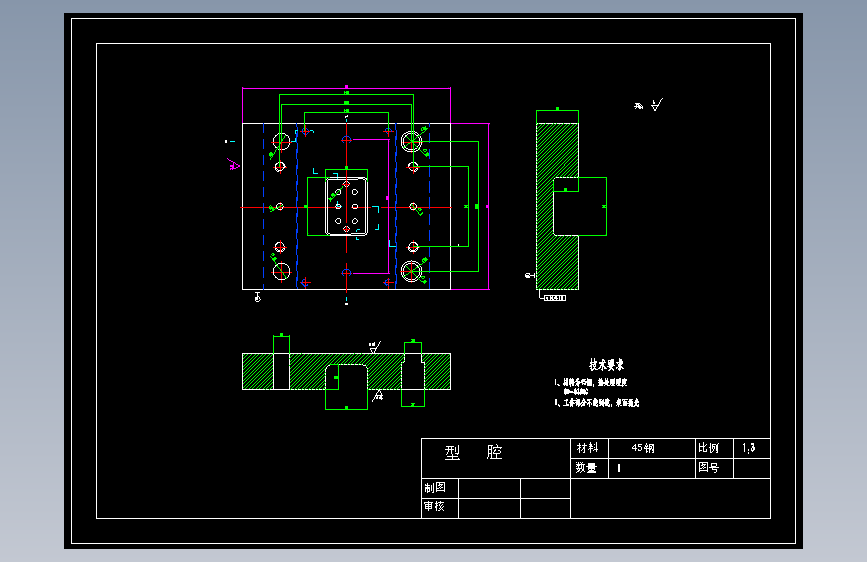
Task: Click the '材料' label in title block
Action: click(587, 447)
